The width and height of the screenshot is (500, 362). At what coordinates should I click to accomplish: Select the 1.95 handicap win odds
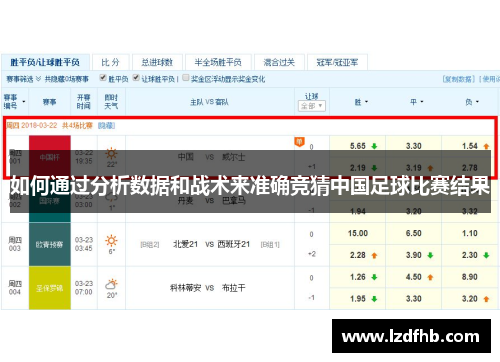pos(358,299)
